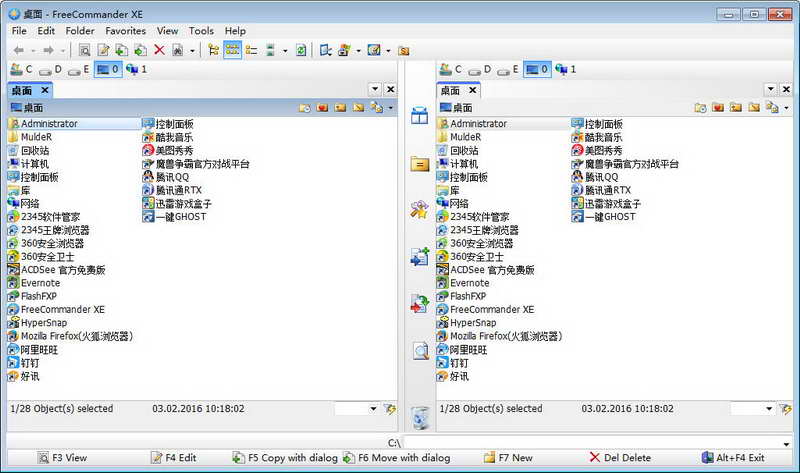Click the binoculars search toolbar icon
The image size is (800, 473).
(x=177, y=50)
